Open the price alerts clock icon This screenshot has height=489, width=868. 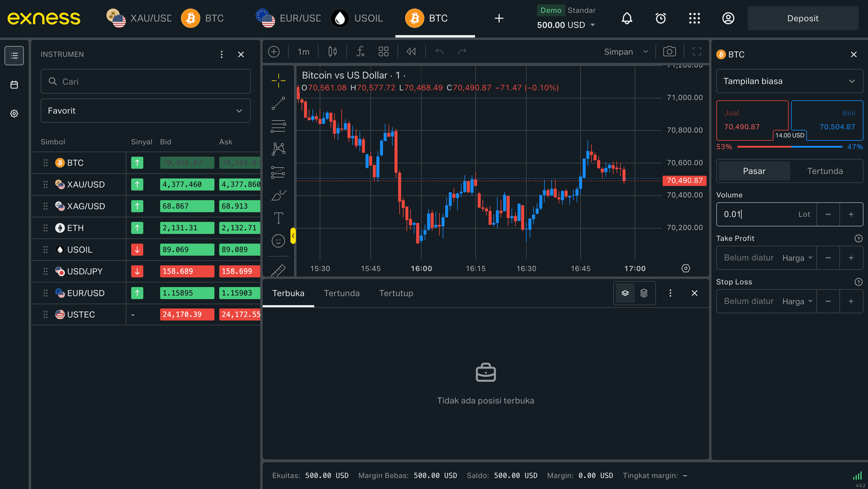(x=661, y=19)
